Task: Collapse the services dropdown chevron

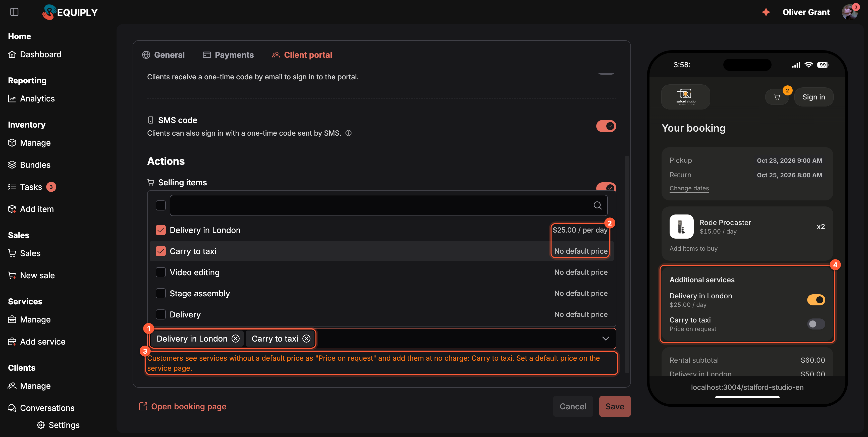Action: coord(606,338)
